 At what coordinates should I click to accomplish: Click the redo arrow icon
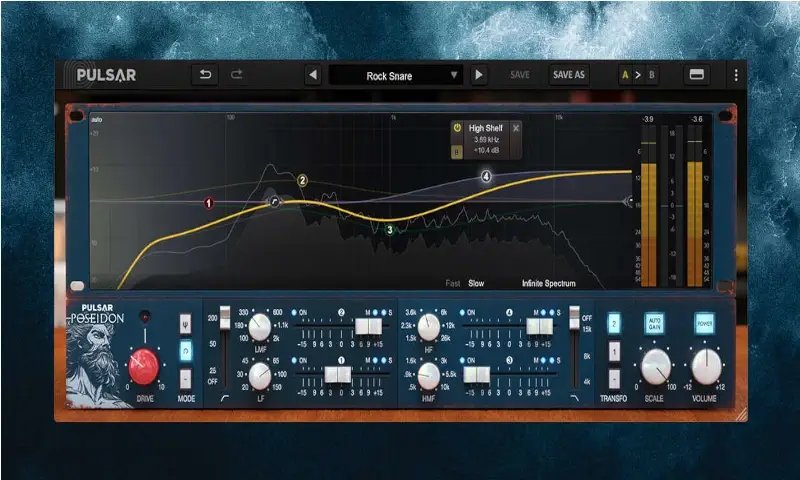coord(237,75)
